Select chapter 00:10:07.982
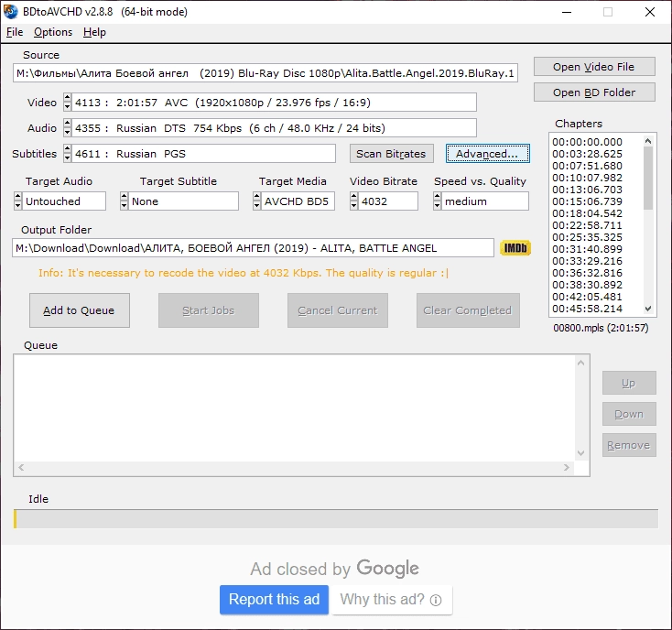The width and height of the screenshot is (672, 630). pos(587,178)
